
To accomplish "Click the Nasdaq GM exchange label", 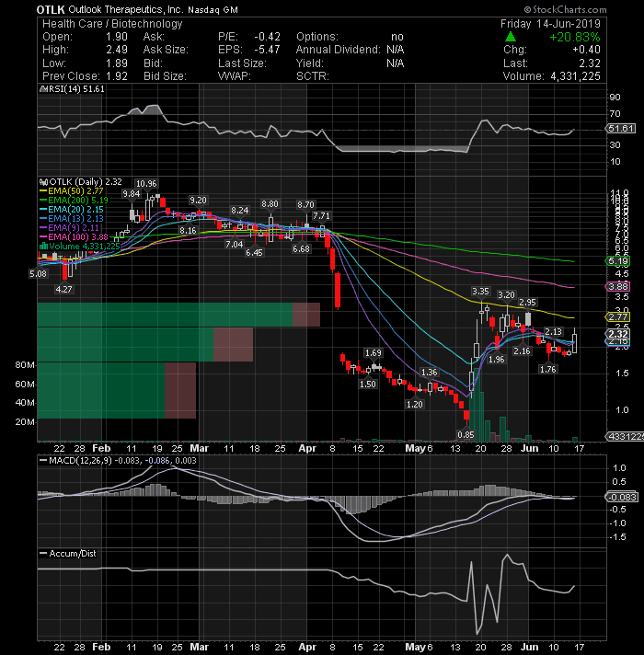I will [213, 10].
